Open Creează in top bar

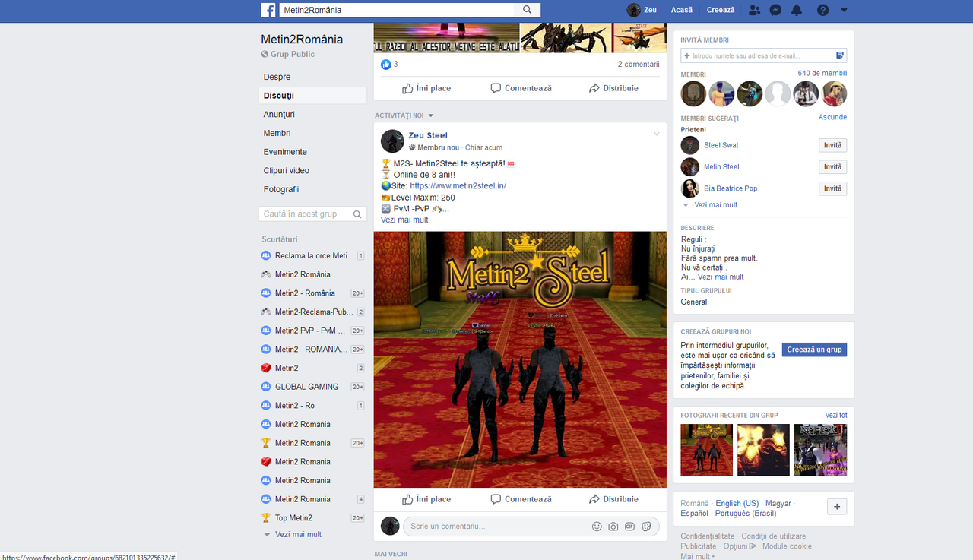pyautogui.click(x=721, y=10)
